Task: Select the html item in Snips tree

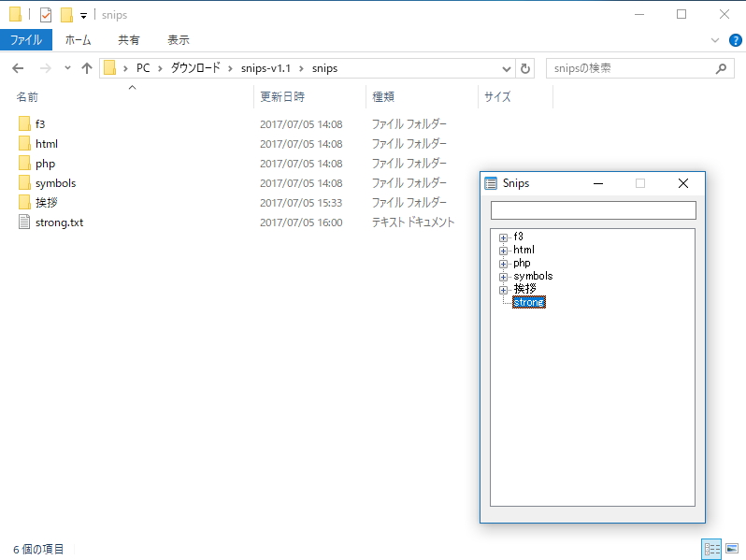Action: coord(524,250)
